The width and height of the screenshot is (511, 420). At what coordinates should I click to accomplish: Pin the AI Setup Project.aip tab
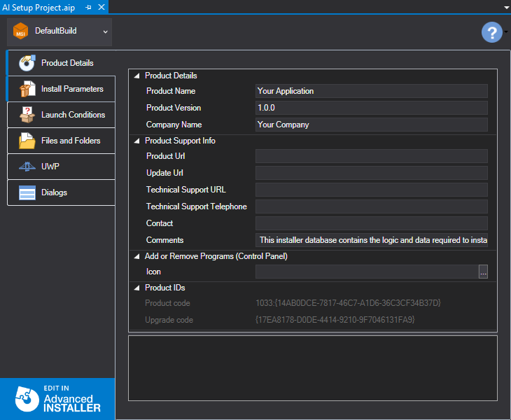pos(89,7)
